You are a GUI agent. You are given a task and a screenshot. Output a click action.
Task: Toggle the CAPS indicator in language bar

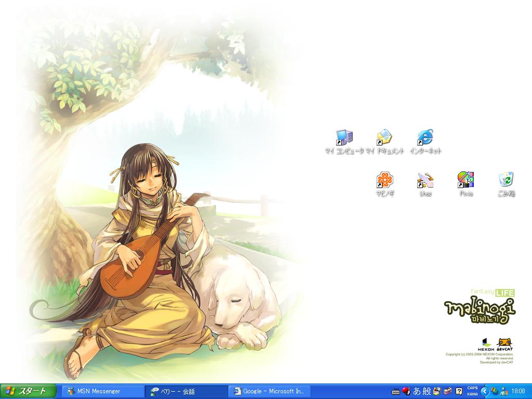[x=472, y=388]
